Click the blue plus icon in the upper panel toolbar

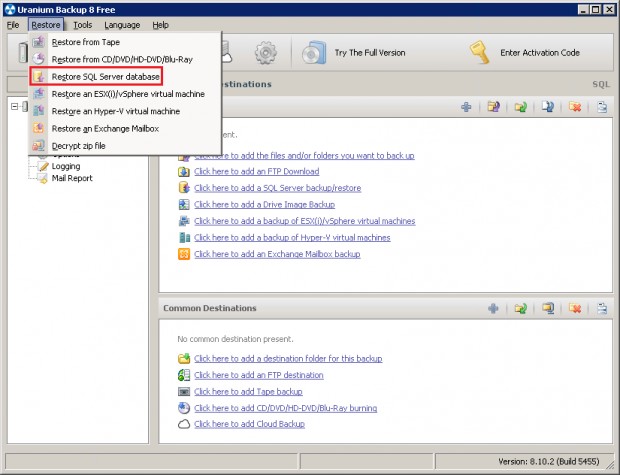(466, 107)
